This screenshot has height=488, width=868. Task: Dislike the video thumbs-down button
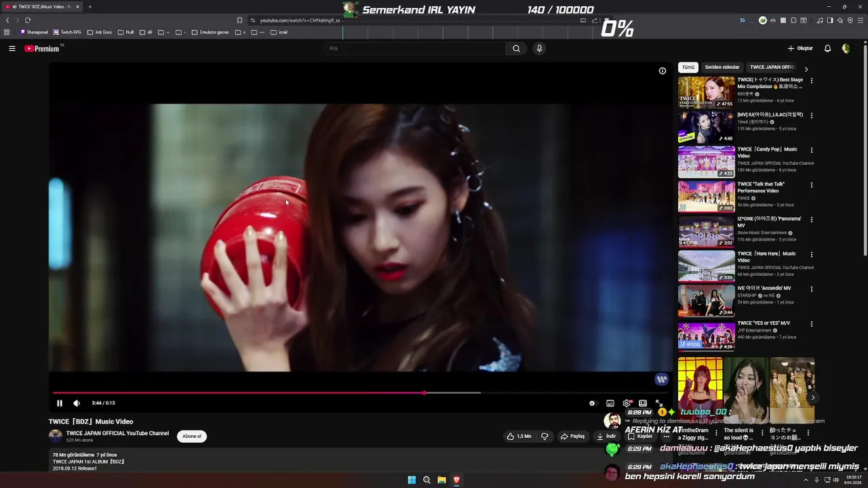[545, 436]
